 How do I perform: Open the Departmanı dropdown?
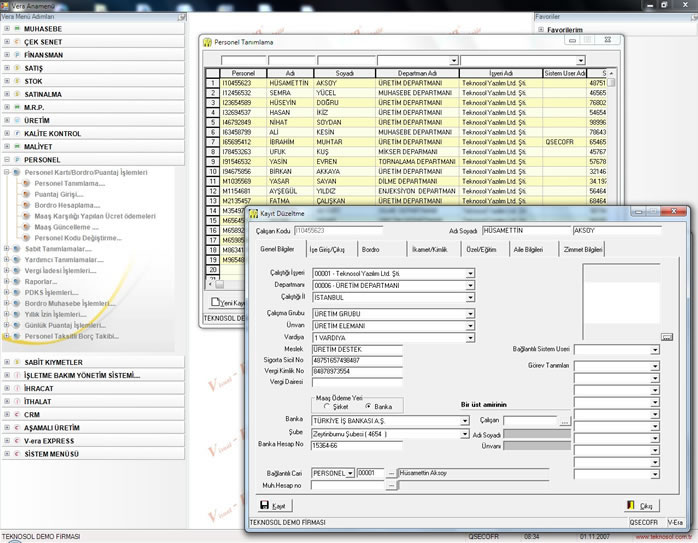click(470, 286)
